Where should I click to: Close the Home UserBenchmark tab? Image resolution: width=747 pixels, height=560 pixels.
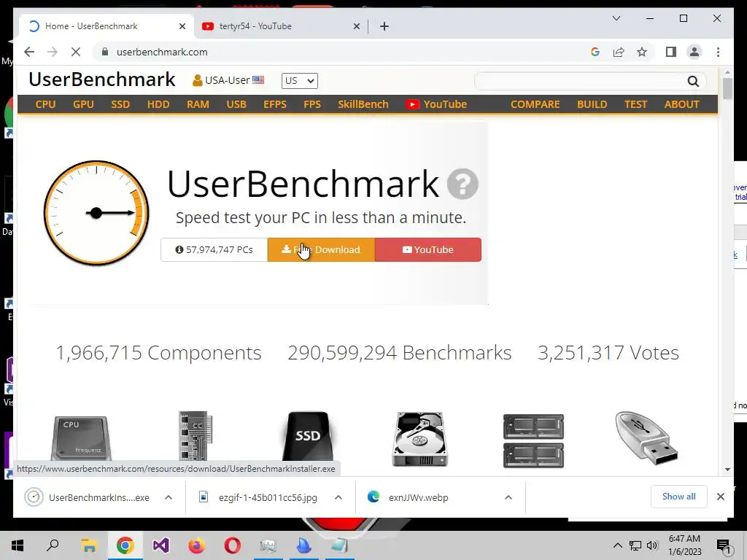pos(182,26)
